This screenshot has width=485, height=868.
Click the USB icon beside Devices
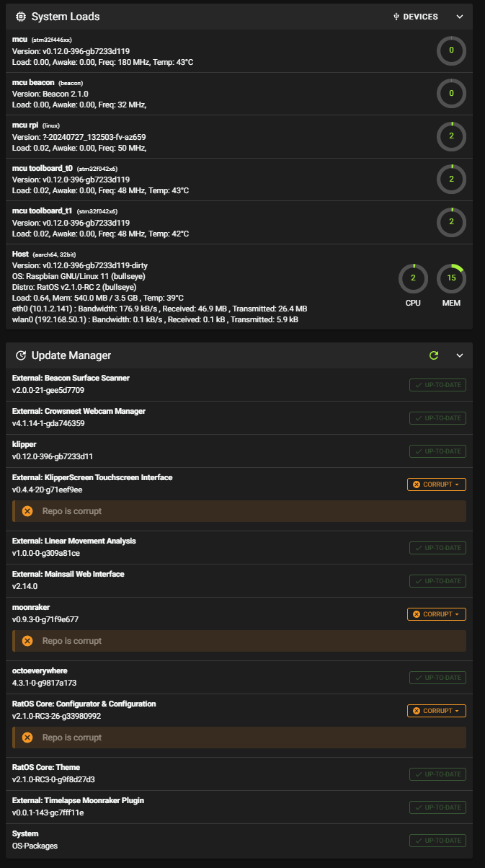[x=396, y=17]
